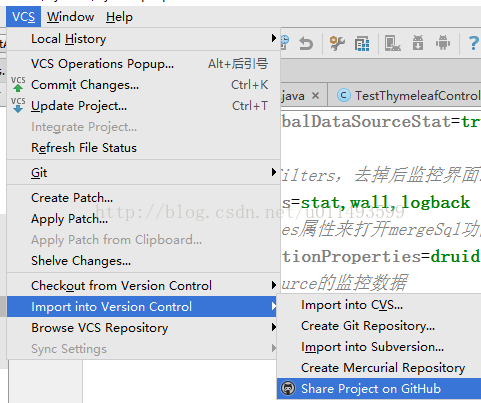Click Browse VCS Repository submenu arrow
The image size is (481, 403).
pos(274,327)
